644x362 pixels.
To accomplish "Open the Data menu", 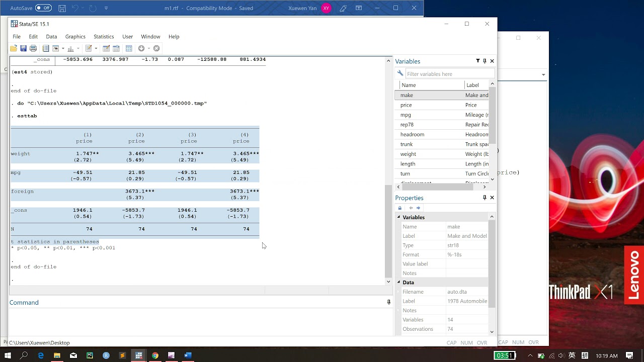I will click(x=51, y=37).
